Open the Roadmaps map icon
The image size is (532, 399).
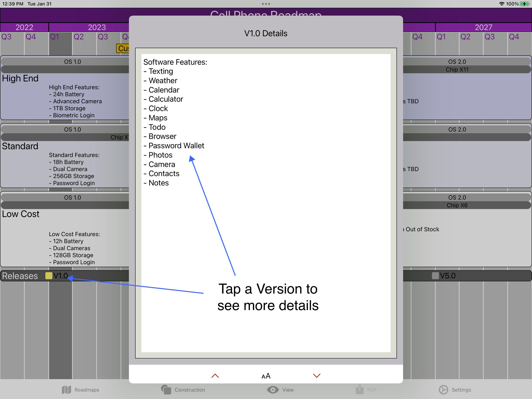[66, 390]
